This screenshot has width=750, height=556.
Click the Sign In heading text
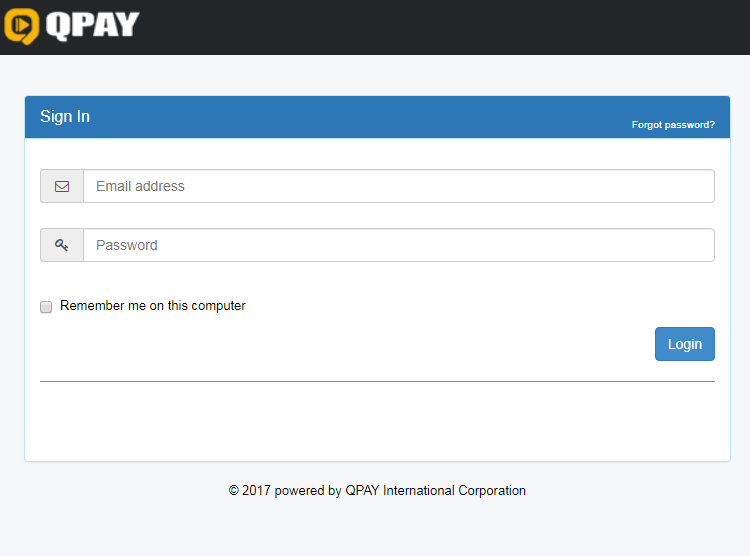coord(65,117)
